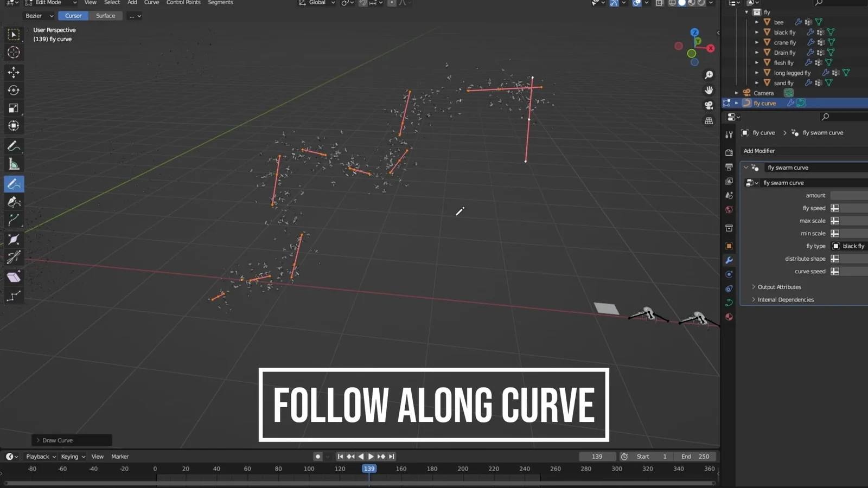Open the Object properties tab icon
The width and height of the screenshot is (868, 488).
tap(729, 246)
